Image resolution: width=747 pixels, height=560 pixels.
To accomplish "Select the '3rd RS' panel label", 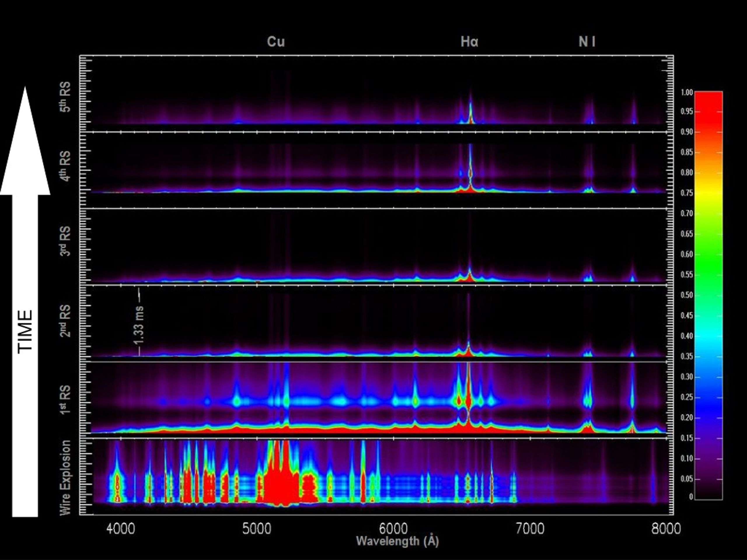I will (x=65, y=241).
